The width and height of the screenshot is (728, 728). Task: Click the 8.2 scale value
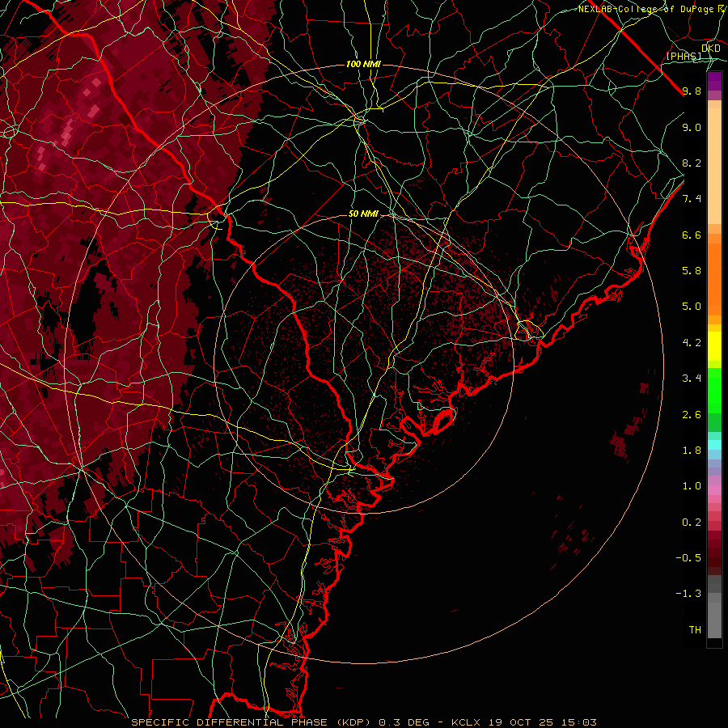pos(692,163)
